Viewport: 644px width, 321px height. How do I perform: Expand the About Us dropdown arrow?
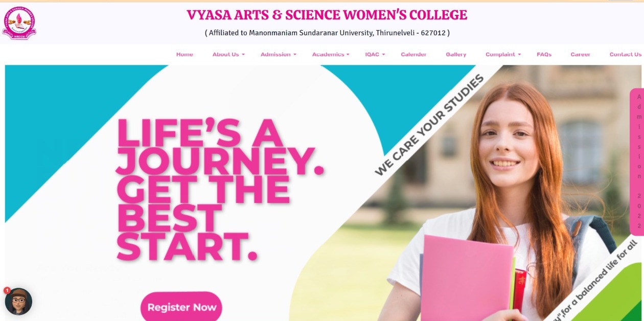243,55
